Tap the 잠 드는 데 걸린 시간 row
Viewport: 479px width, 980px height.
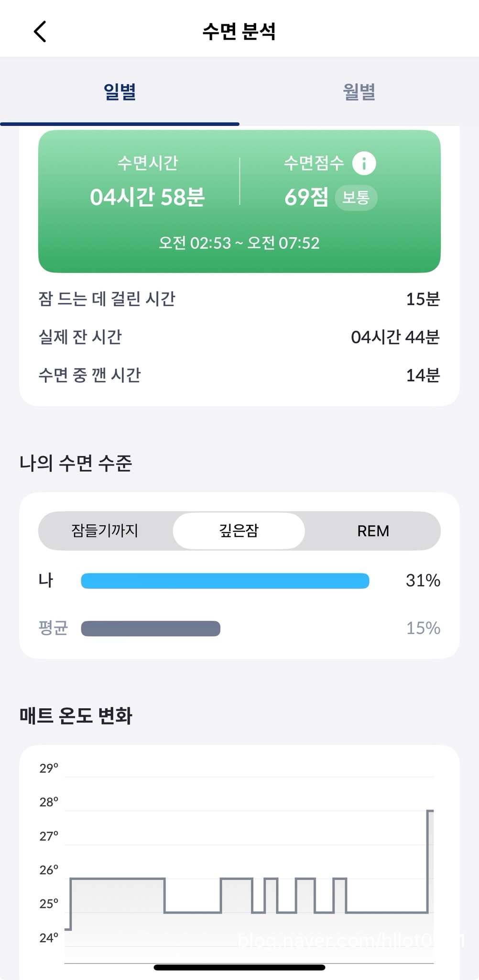point(239,299)
